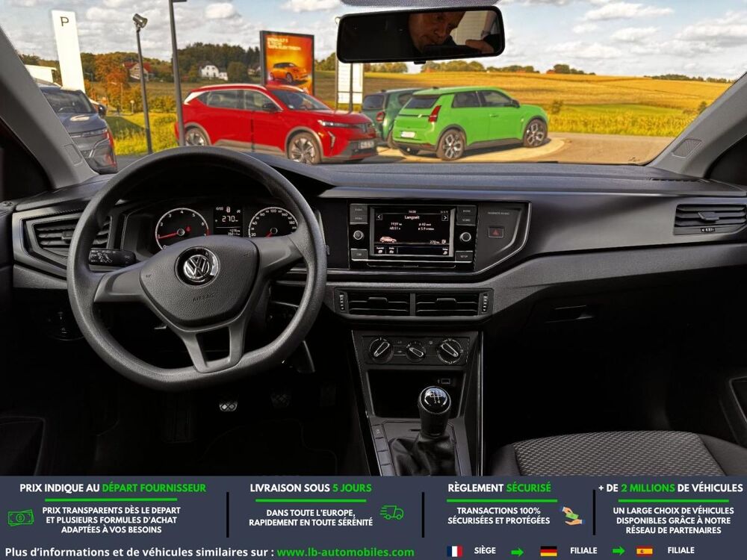Click the tachometer gauge in the instrument cluster
The width and height of the screenshot is (747, 560).
(182, 229)
